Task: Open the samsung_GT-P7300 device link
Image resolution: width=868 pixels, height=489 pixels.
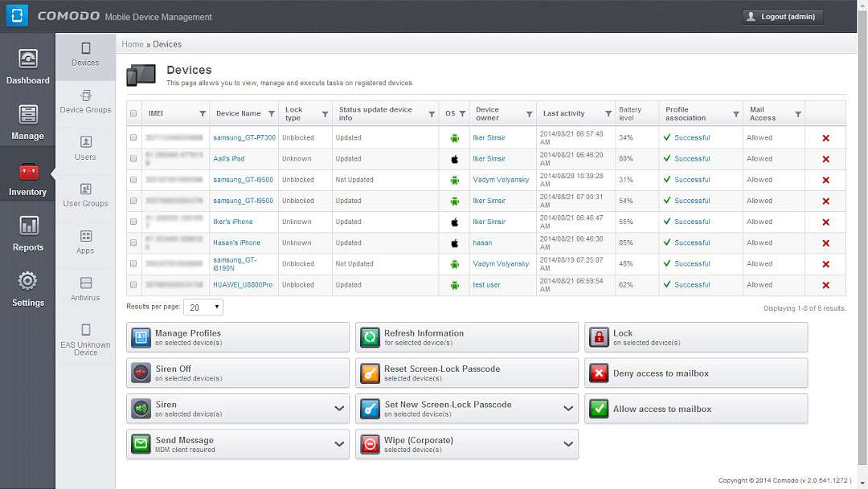Action: click(x=244, y=138)
